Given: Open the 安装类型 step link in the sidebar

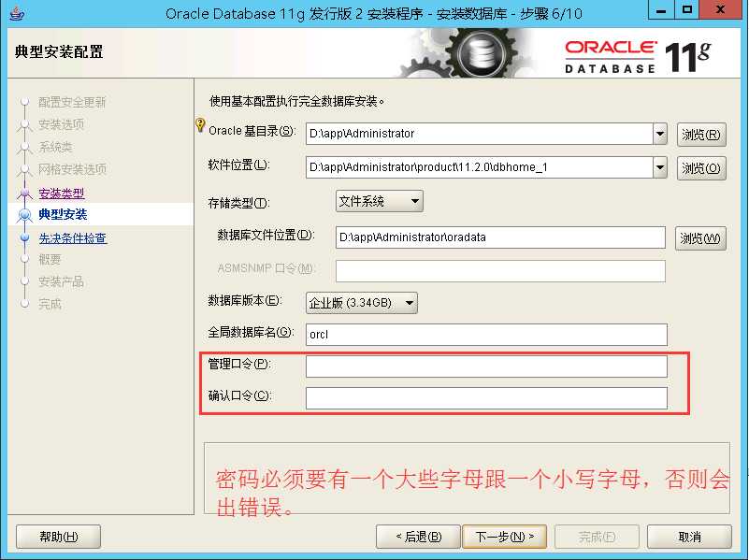Looking at the screenshot, I should 62,194.
